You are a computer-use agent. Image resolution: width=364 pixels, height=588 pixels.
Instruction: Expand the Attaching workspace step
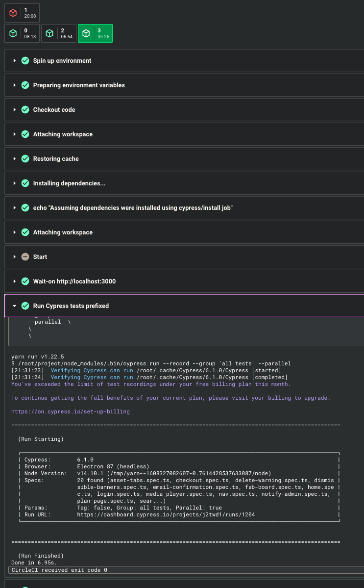(x=14, y=134)
